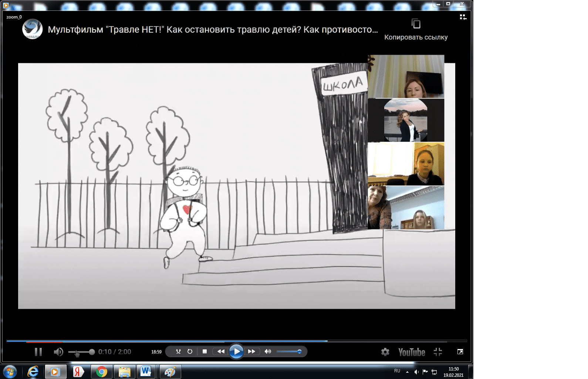Click the large blue Play button
Image resolution: width=588 pixels, height=379 pixels.
[236, 351]
